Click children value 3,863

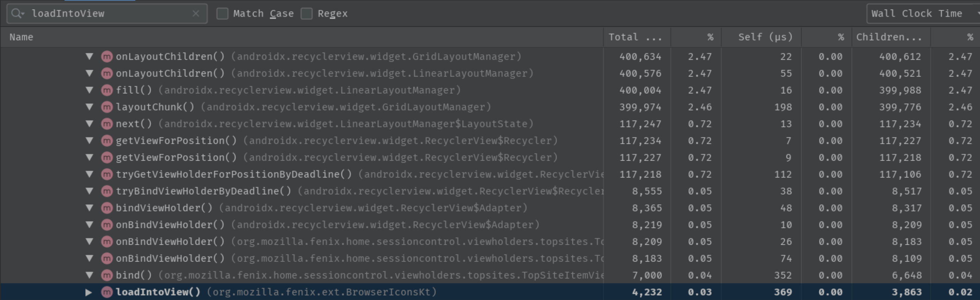coord(907,292)
